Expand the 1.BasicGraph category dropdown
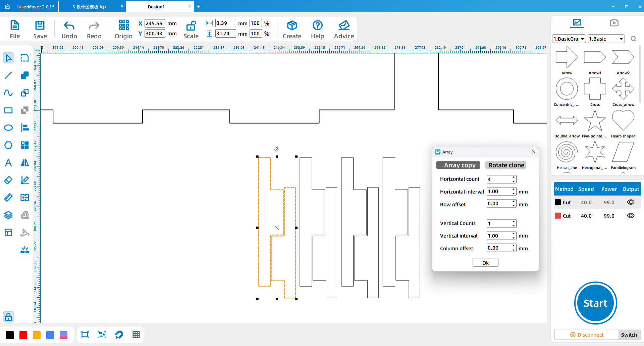 pyautogui.click(x=569, y=39)
